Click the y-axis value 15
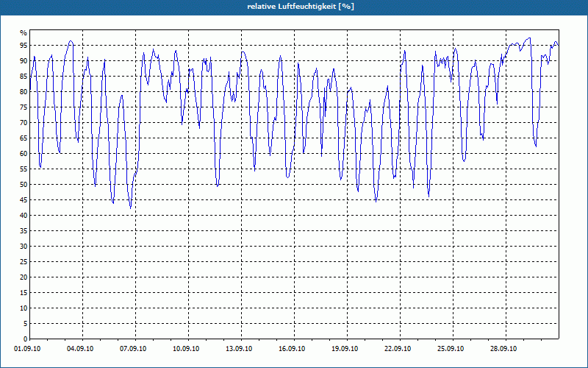The height and width of the screenshot is (368, 588). click(x=24, y=292)
